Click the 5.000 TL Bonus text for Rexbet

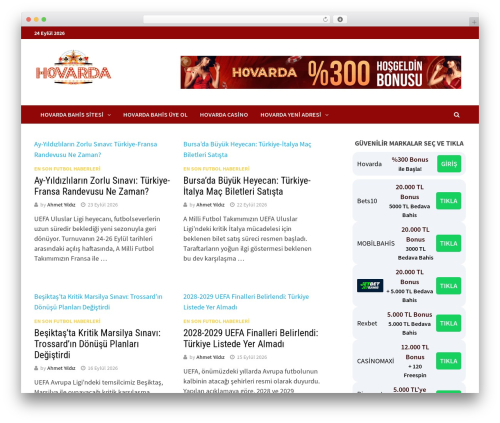click(409, 314)
